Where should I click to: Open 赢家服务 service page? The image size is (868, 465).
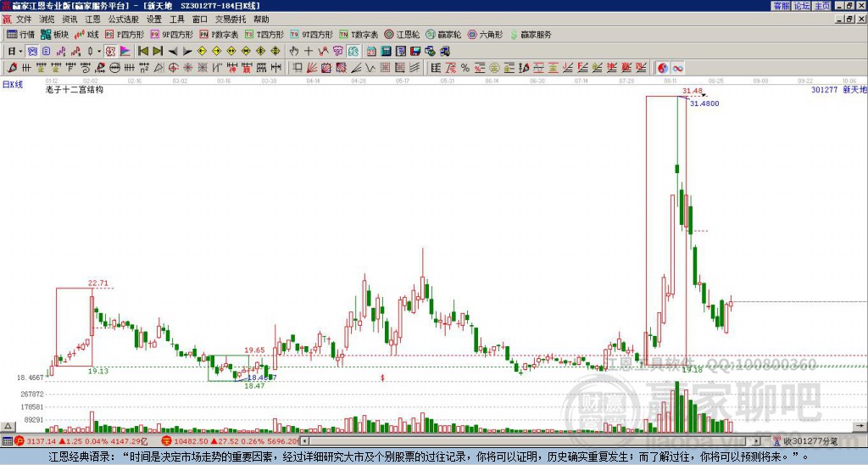(x=531, y=34)
